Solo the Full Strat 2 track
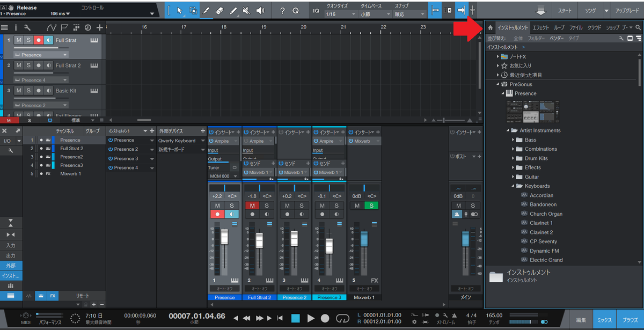The width and height of the screenshot is (644, 330). pos(28,65)
